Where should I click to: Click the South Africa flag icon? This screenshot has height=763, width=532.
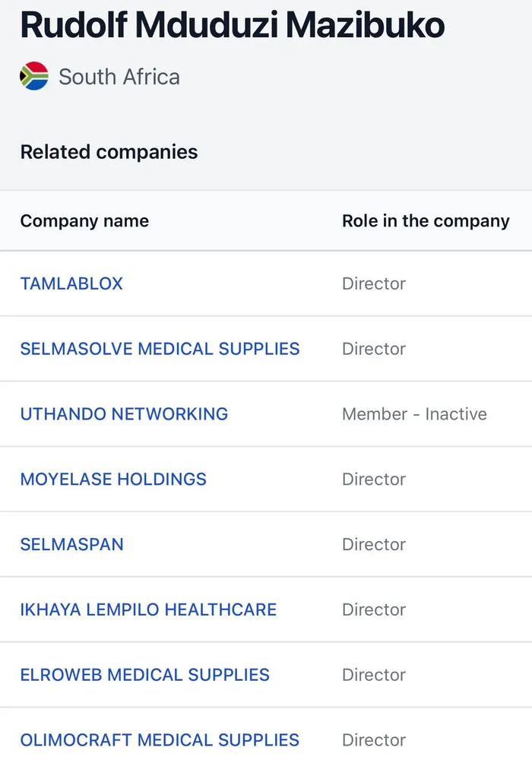[34, 77]
